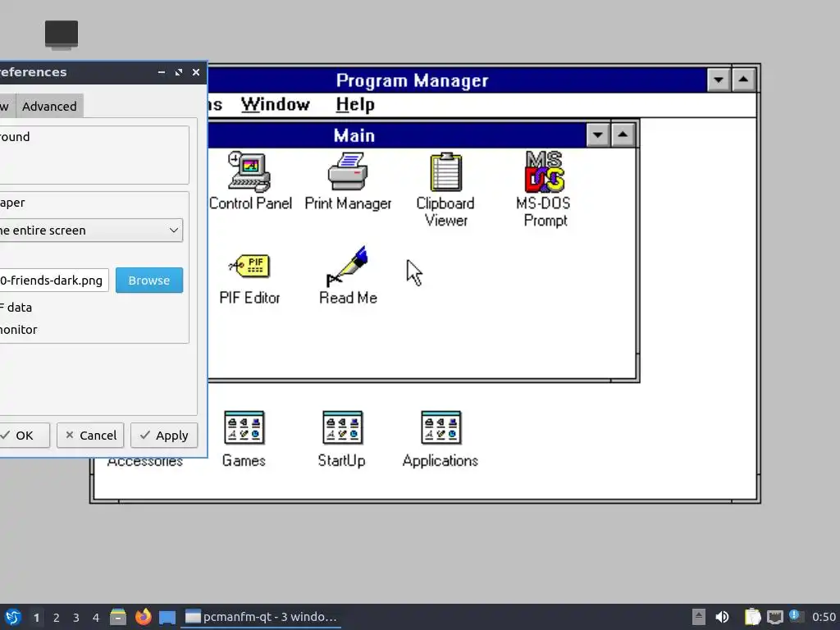840x630 pixels.
Task: Open the LXQt start menu icon
Action: pyautogui.click(x=13, y=617)
